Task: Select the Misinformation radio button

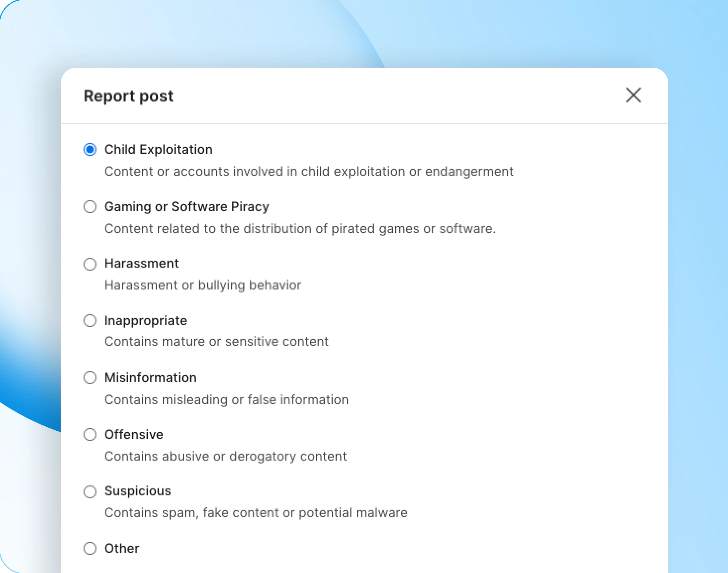Action: (90, 377)
